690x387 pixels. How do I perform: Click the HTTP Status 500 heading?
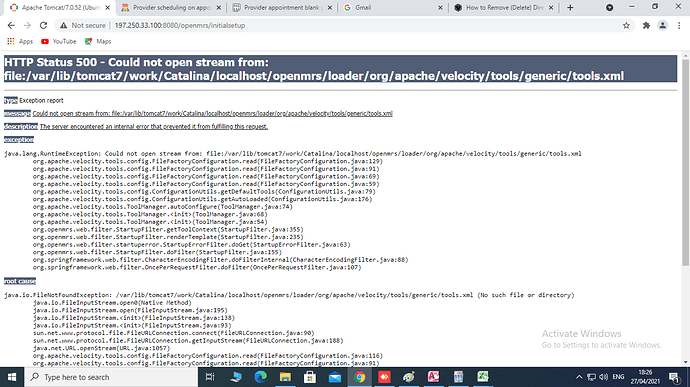(340, 69)
